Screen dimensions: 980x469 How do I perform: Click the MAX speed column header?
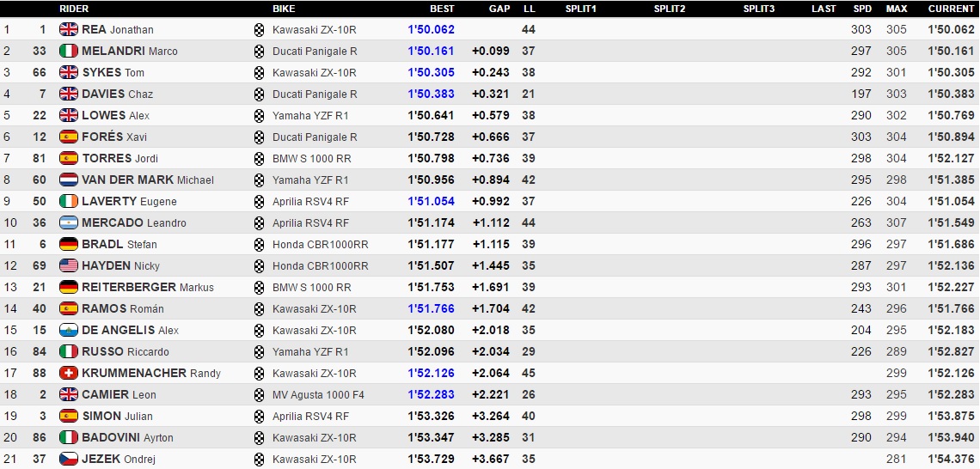[897, 9]
